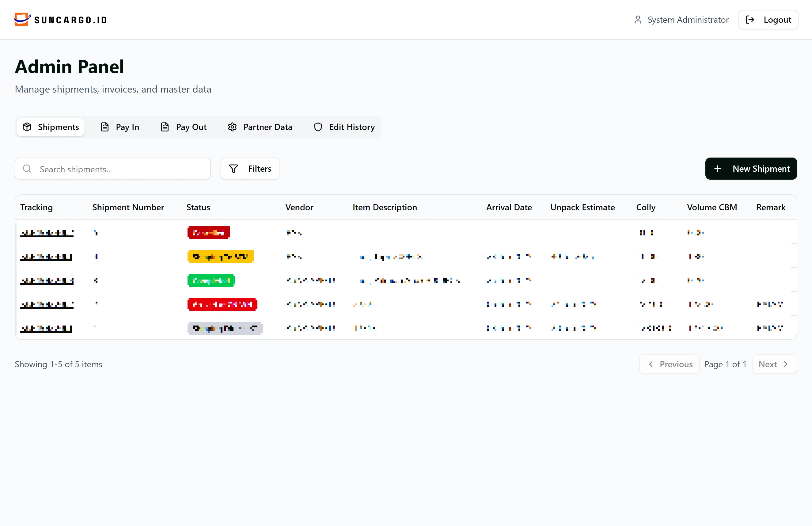This screenshot has width=812, height=526.
Task: Click the green status badge
Action: tap(211, 280)
